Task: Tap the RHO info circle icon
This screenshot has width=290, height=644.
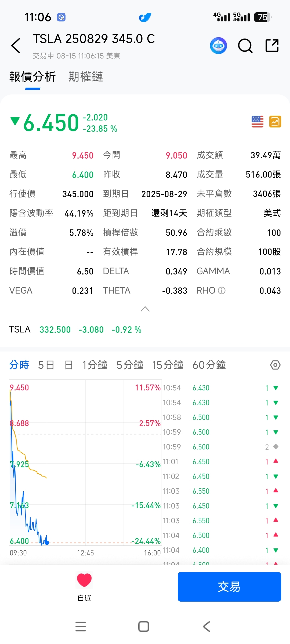Action: [x=222, y=290]
